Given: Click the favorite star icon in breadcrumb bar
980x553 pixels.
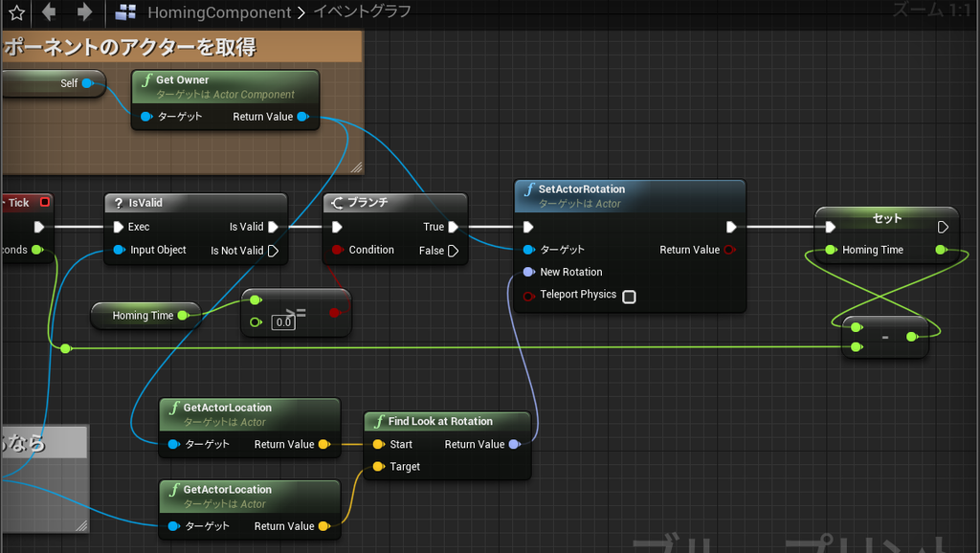Looking at the screenshot, I should (17, 11).
